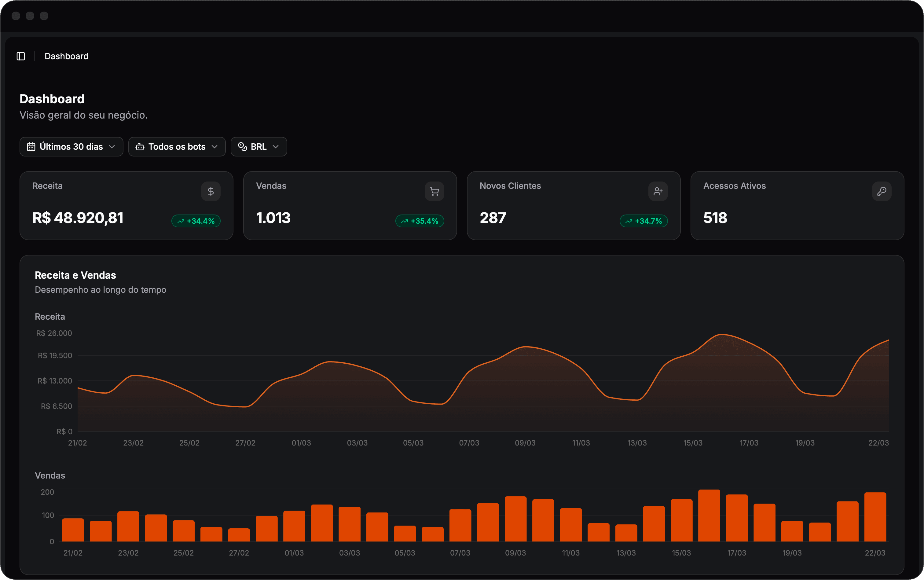Click the calendar icon in the date filter
924x580 pixels.
pos(31,147)
